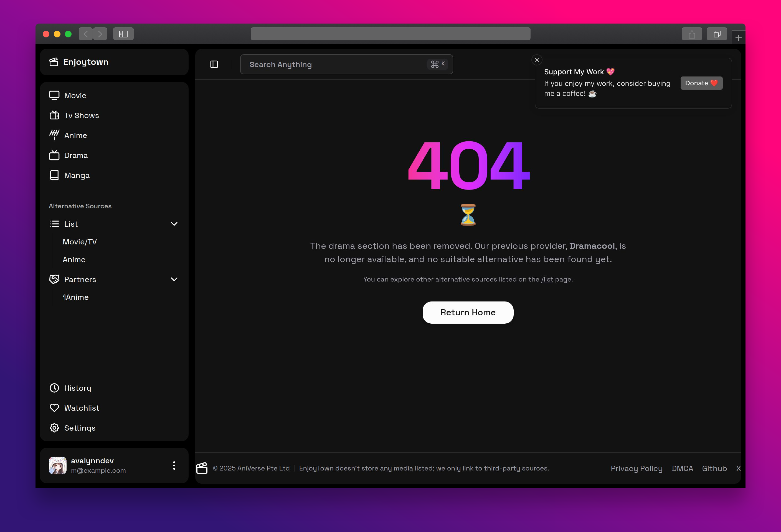Click the ⌘K shortcut badge
The width and height of the screenshot is (781, 532).
click(x=438, y=64)
